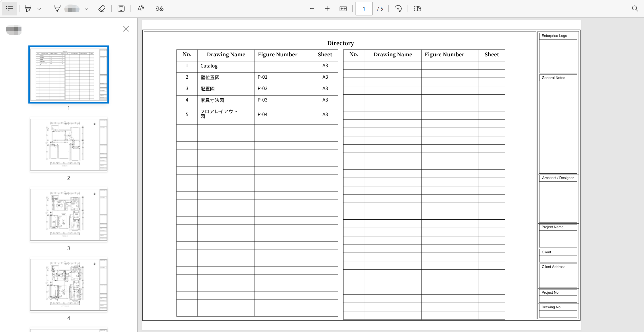Zoom out with the minus button

click(312, 9)
